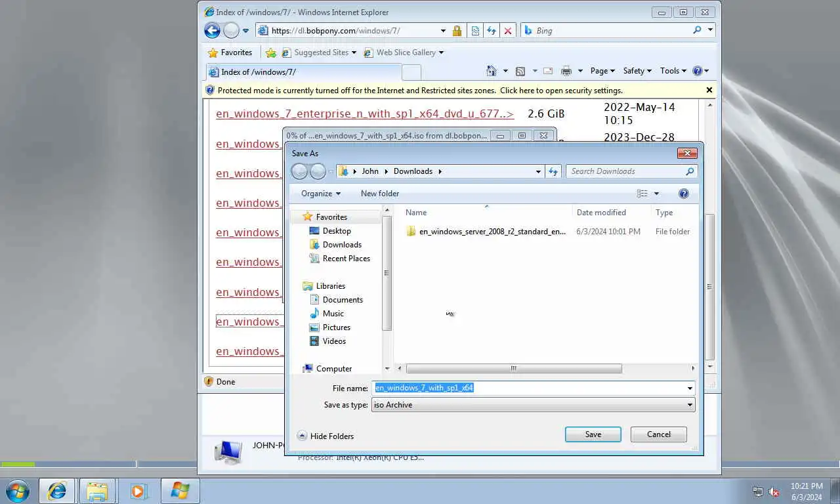This screenshot has height=504, width=840.
Task: Open the view options dropdown arrow
Action: (x=656, y=194)
